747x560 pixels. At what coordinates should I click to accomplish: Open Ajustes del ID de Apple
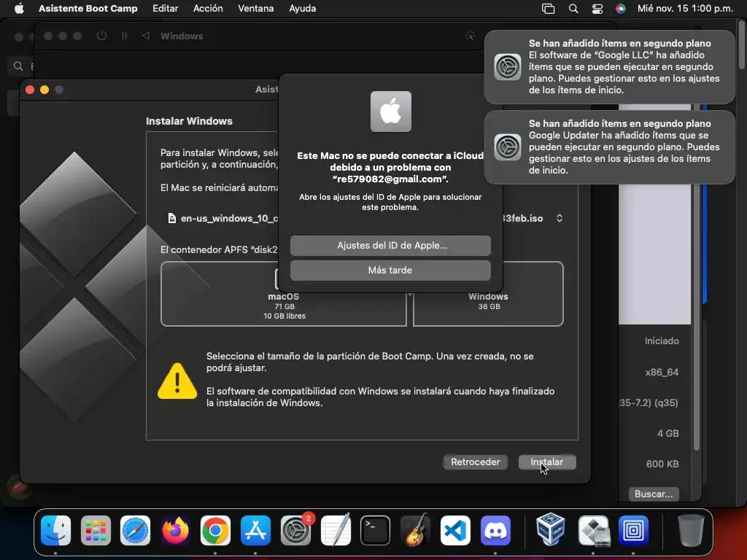[390, 245]
